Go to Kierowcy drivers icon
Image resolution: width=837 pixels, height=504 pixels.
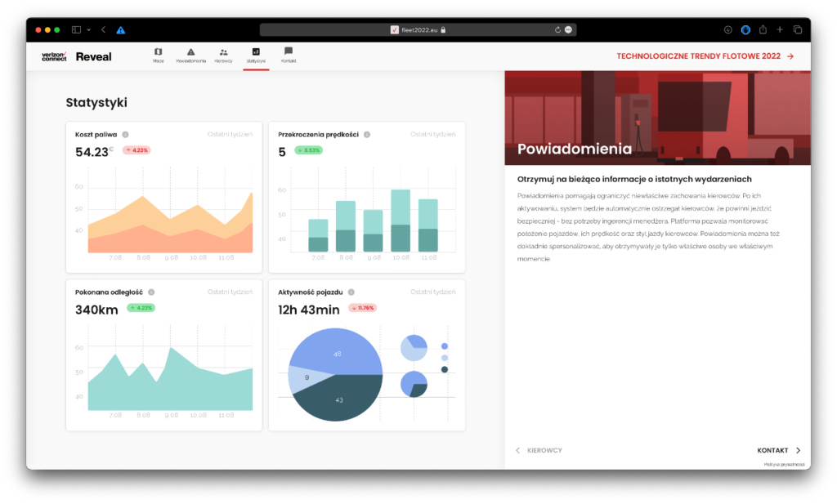pyautogui.click(x=223, y=51)
